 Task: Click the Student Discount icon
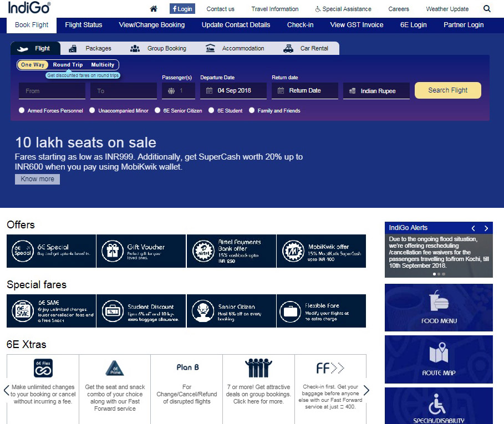point(113,311)
